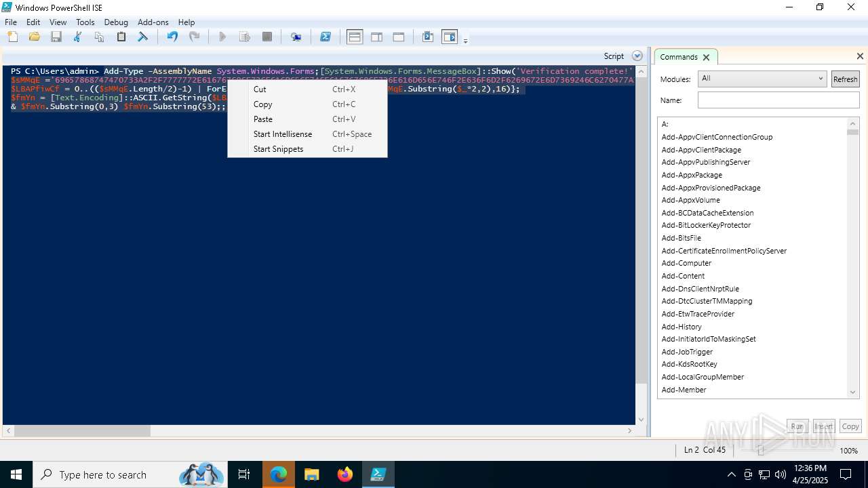Screen dimensions: 868x488
Task: Open the Add-ons menu
Action: 153,22
